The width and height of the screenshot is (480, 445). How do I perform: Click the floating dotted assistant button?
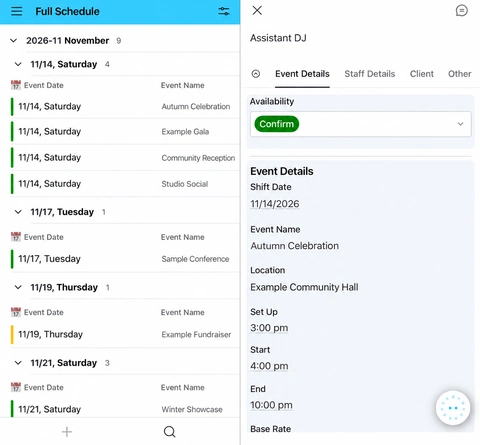coord(453,408)
